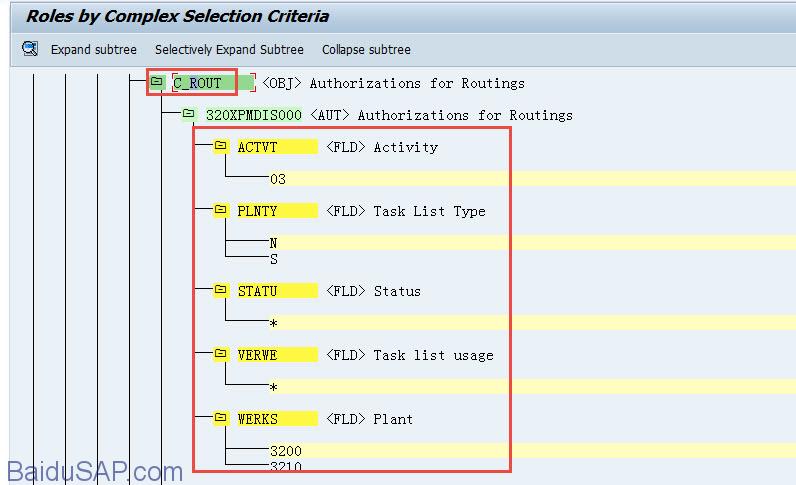
Task: Click folder icon for VERWE field
Action: click(x=221, y=355)
